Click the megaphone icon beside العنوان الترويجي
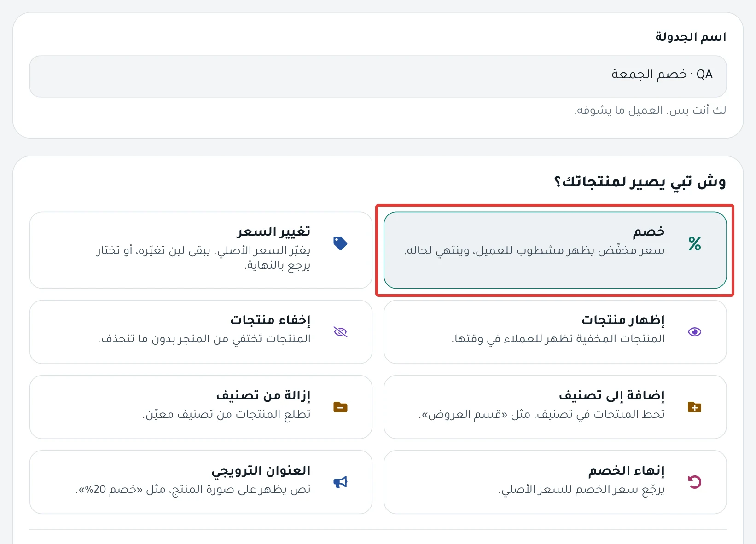Image resolution: width=756 pixels, height=544 pixels. (x=340, y=482)
